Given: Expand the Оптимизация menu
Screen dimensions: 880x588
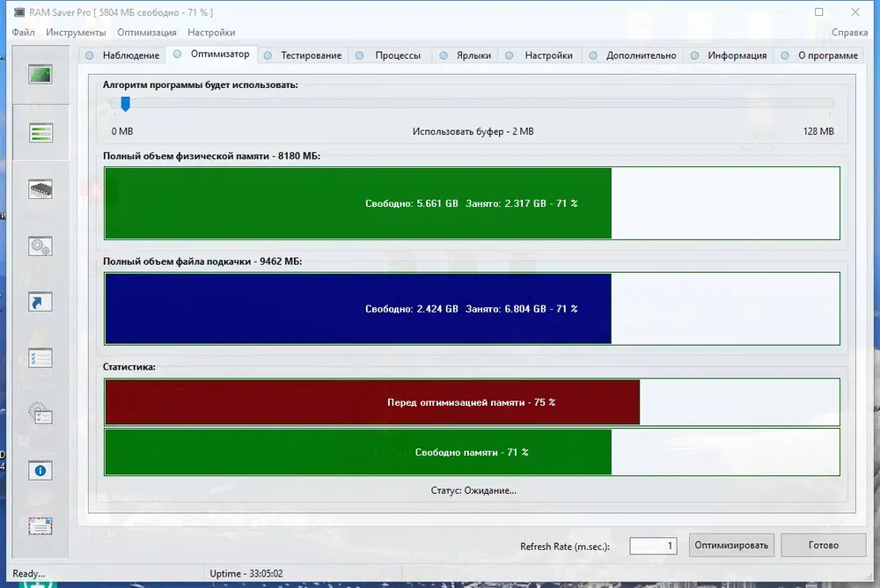Looking at the screenshot, I should tap(147, 33).
